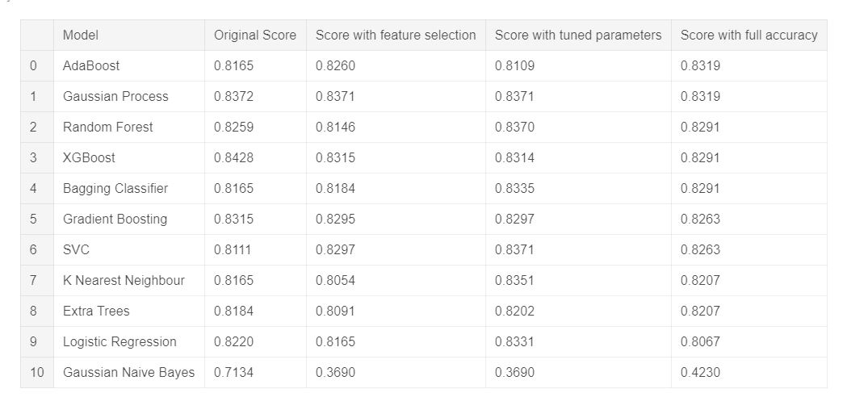Click Gaussian Naive Bayes original score 0.7134
Image resolution: width=868 pixels, height=414 pixels.
coord(233,373)
